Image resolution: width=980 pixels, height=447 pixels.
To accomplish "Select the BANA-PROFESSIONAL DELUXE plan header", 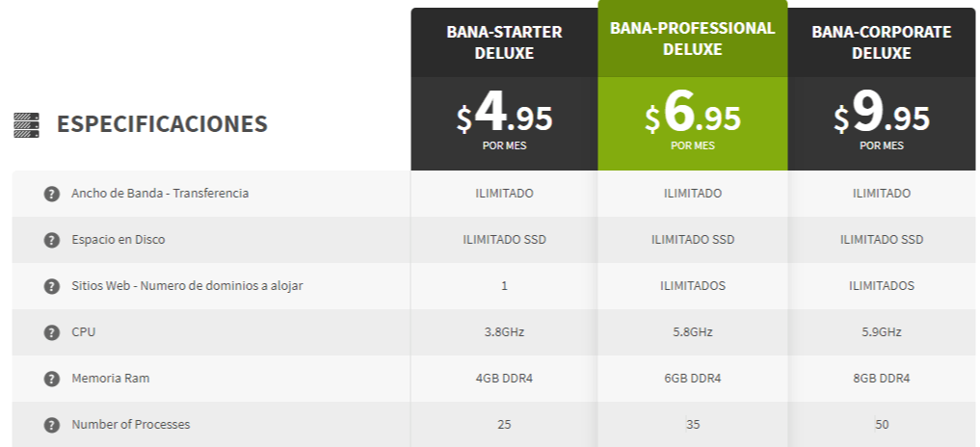I will 693,39.
